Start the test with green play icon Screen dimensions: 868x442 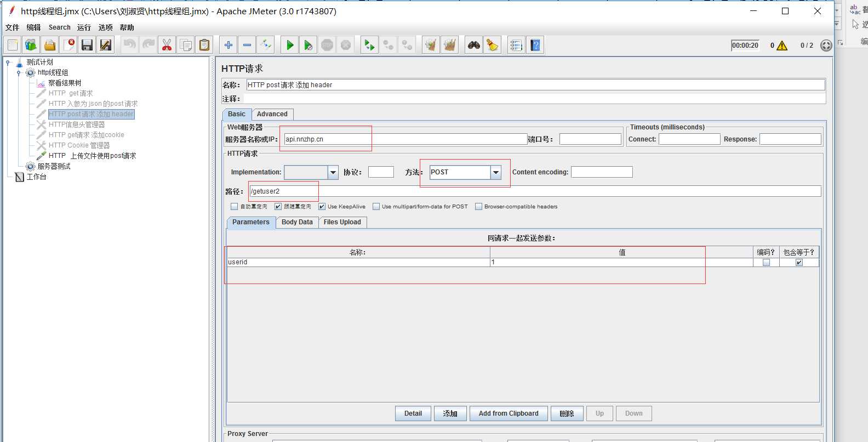(290, 45)
